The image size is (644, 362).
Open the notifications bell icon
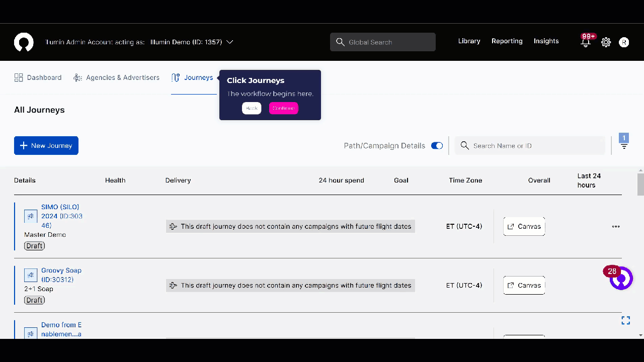tap(586, 43)
